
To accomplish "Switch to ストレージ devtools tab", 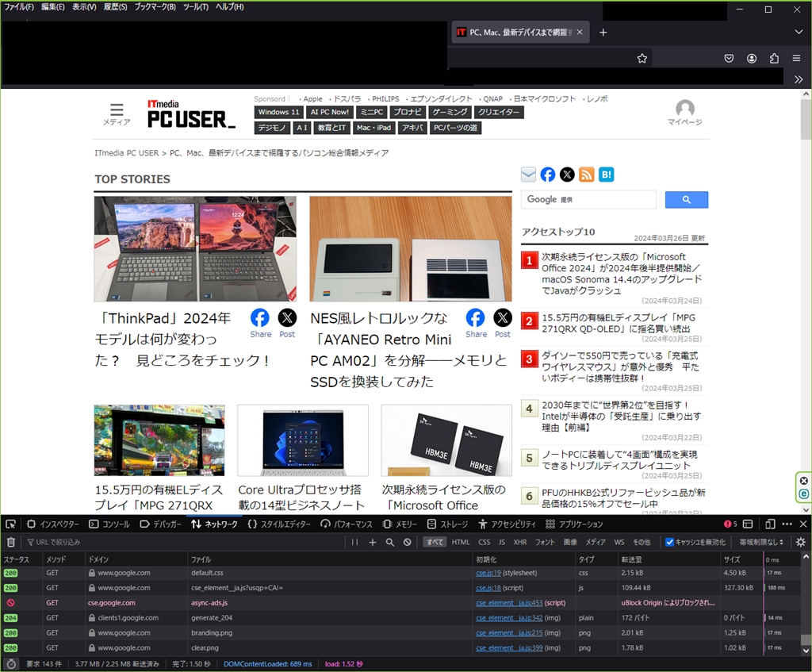I will tap(447, 524).
